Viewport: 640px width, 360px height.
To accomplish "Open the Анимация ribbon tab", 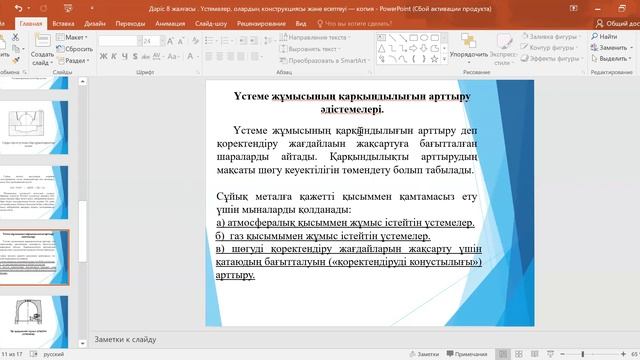I will 170,24.
